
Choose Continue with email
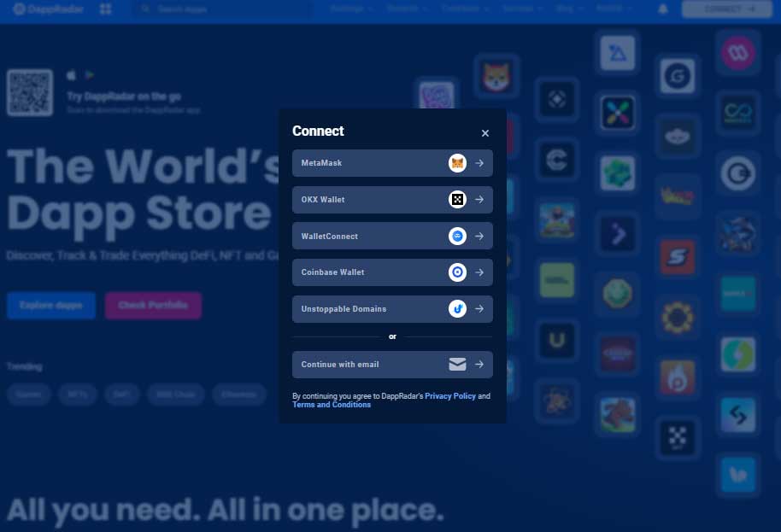pyautogui.click(x=392, y=365)
